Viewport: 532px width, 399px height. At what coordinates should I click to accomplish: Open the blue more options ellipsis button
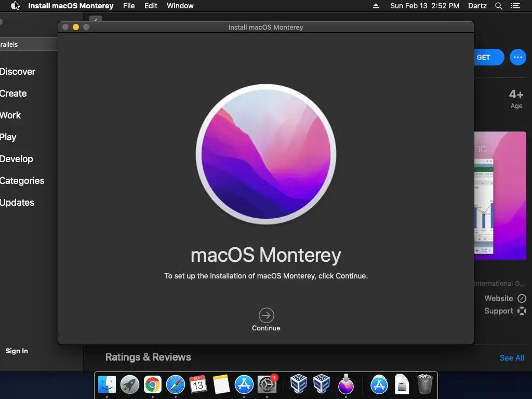click(x=518, y=57)
